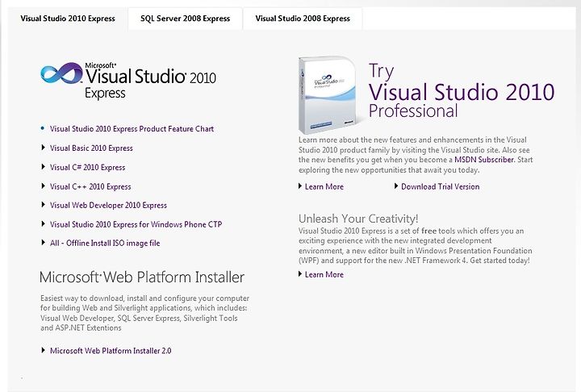
Task: Switch to the Visual Studio 2010 Express tab
Action: click(68, 19)
